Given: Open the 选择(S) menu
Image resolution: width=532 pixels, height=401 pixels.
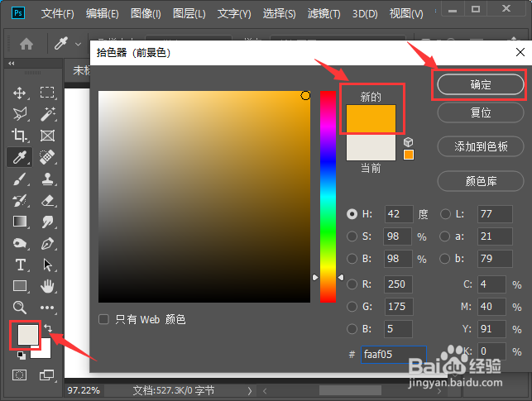Looking at the screenshot, I should [x=279, y=14].
